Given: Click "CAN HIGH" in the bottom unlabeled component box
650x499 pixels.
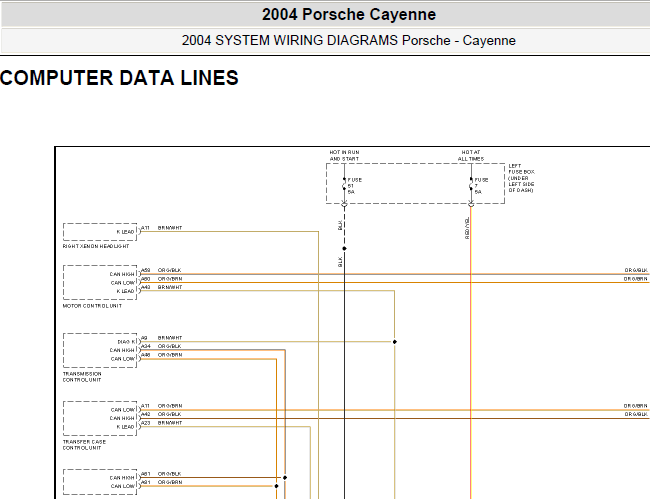Looking at the screenshot, I should pos(122,478).
